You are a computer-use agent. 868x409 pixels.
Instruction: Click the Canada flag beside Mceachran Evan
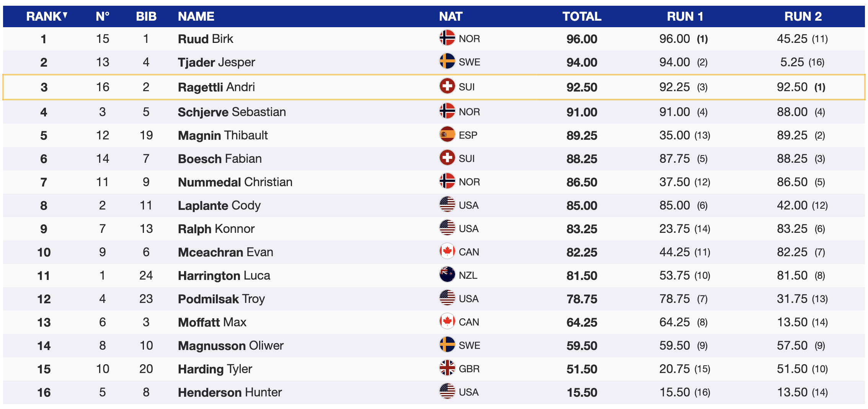[x=447, y=252]
